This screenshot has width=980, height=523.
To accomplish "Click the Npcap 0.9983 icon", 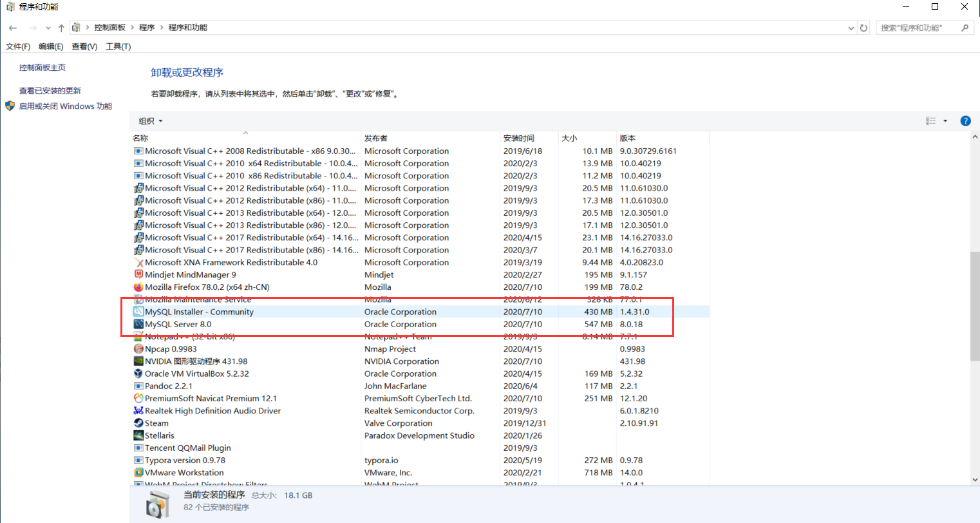I will pos(138,349).
